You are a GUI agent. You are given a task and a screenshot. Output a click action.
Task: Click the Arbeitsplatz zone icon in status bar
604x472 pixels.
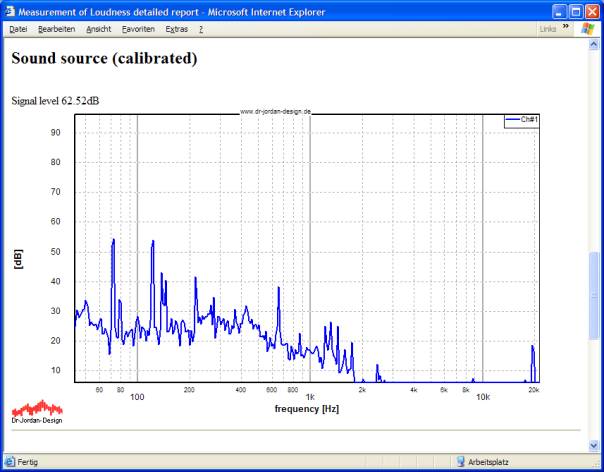[x=460, y=461]
